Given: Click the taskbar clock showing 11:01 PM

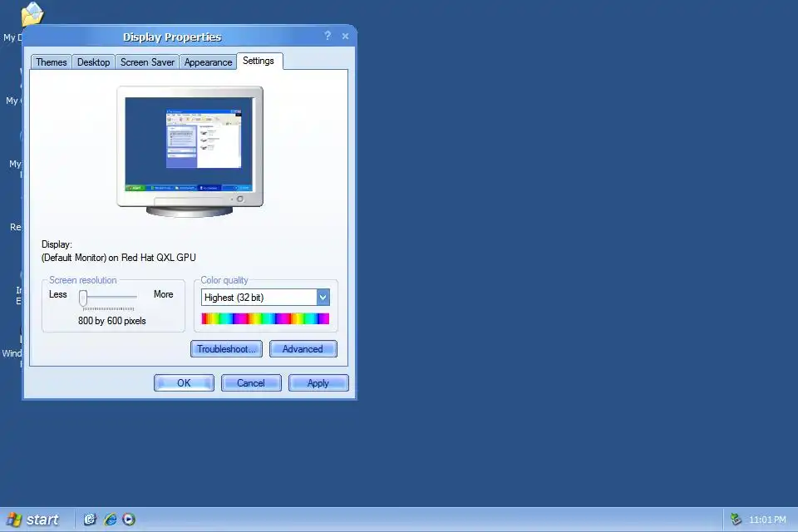Looking at the screenshot, I should (767, 520).
